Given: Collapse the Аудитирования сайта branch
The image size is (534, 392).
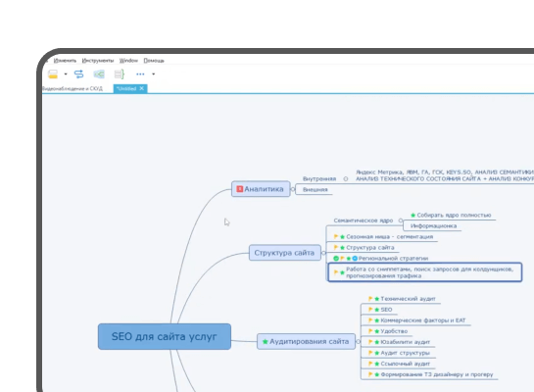Looking at the screenshot, I should [358, 341].
